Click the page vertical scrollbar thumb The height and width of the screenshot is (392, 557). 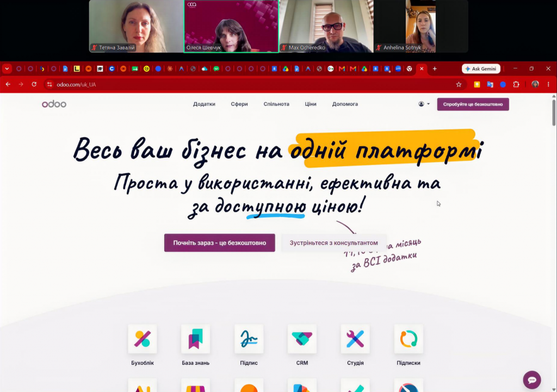554,113
